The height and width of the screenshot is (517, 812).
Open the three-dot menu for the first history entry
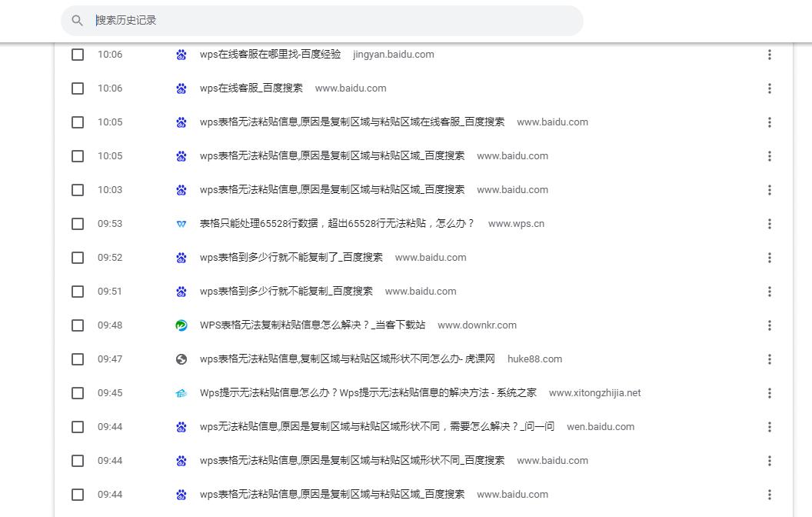pos(770,55)
